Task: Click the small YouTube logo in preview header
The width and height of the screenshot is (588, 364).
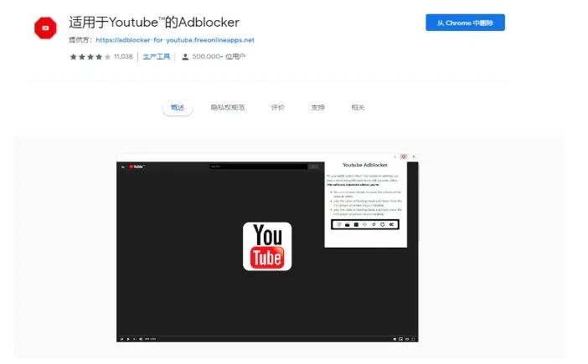Action: click(x=137, y=167)
